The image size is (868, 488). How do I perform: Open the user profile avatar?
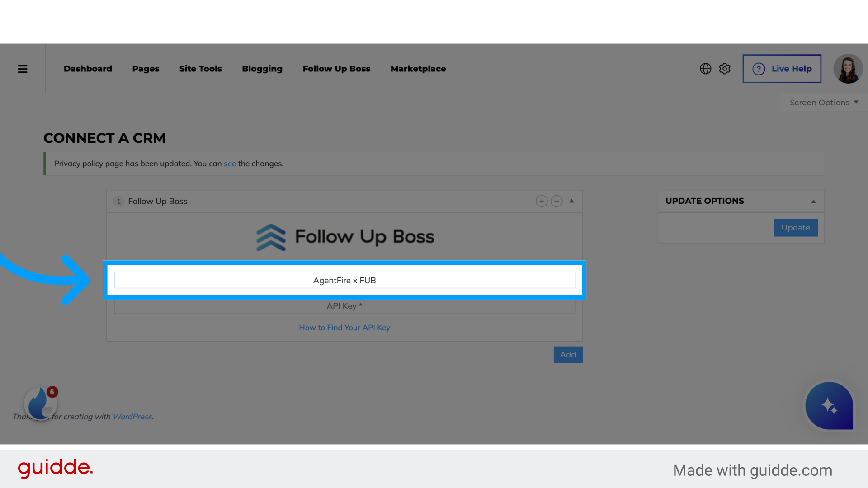[848, 69]
